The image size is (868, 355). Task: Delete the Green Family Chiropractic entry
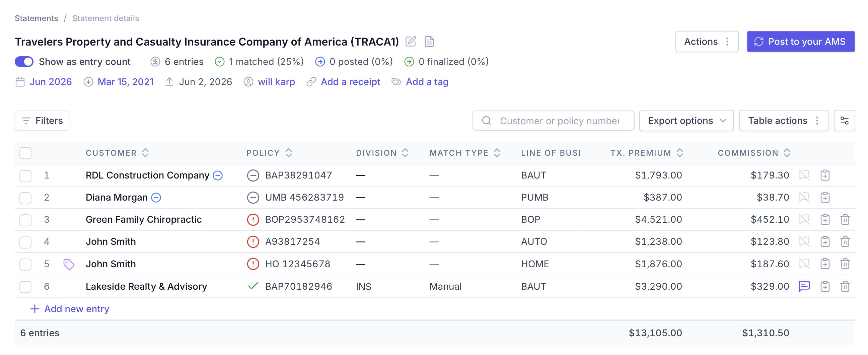point(845,219)
